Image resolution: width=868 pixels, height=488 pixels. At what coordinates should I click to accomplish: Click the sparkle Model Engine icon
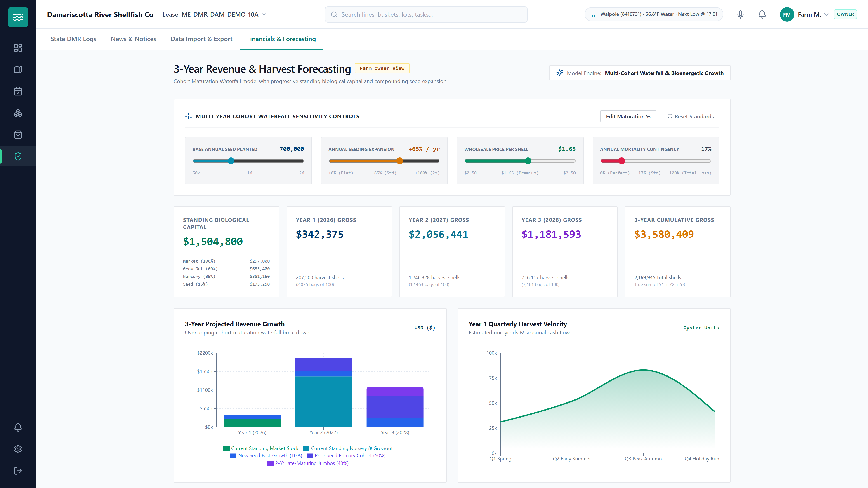coord(559,73)
